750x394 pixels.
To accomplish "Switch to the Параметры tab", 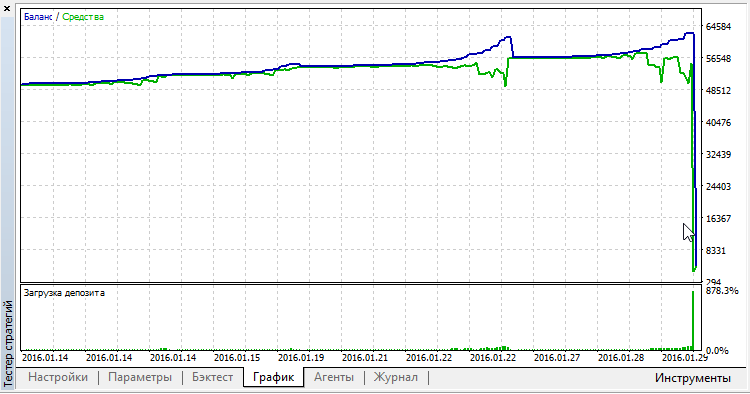I will tap(140, 377).
